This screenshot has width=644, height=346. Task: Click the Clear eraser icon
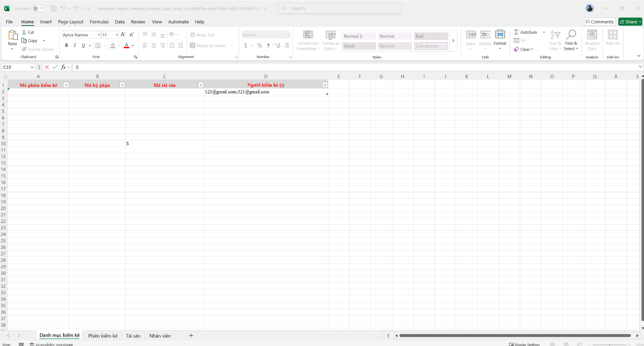point(516,49)
